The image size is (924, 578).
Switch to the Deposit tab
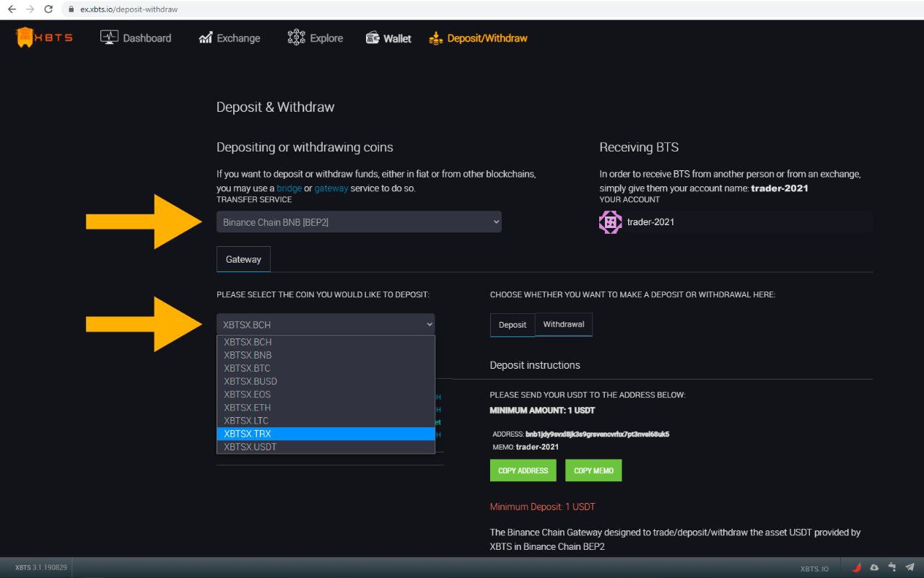pyautogui.click(x=513, y=325)
